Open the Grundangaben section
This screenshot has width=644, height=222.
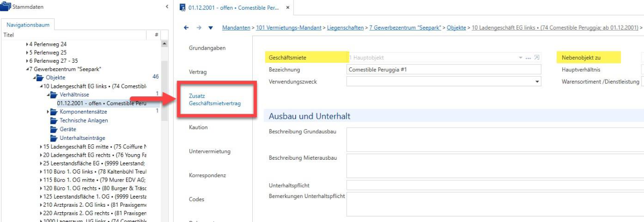[207, 48]
